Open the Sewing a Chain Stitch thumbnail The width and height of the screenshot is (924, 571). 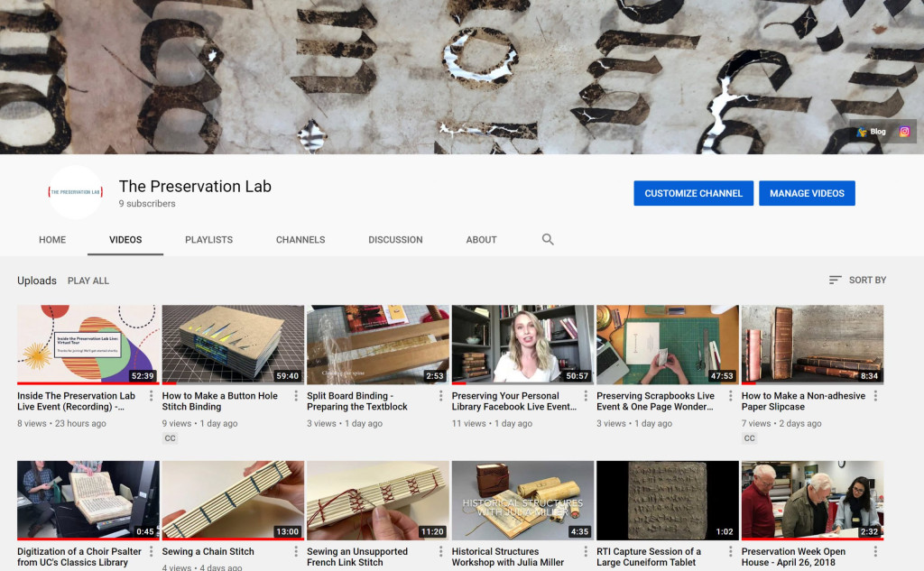pos(233,501)
